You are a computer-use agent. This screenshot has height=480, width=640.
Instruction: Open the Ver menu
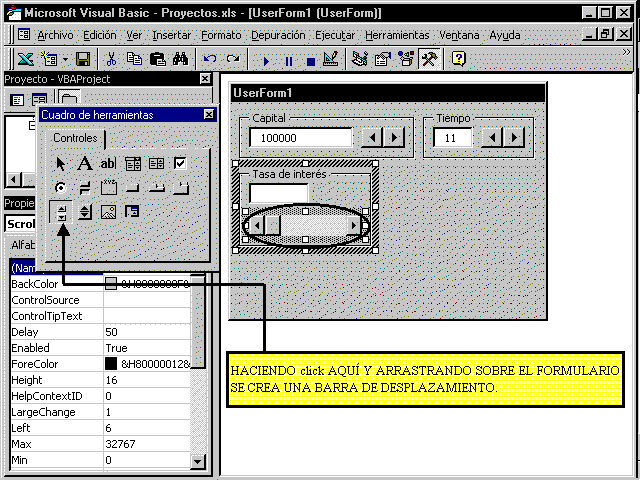point(134,36)
